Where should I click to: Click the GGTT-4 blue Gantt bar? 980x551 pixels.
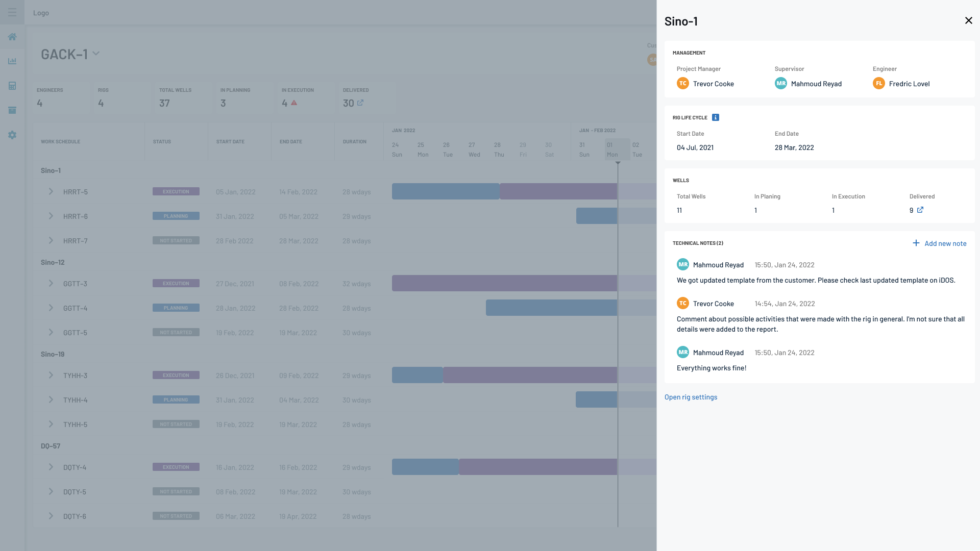tap(551, 308)
